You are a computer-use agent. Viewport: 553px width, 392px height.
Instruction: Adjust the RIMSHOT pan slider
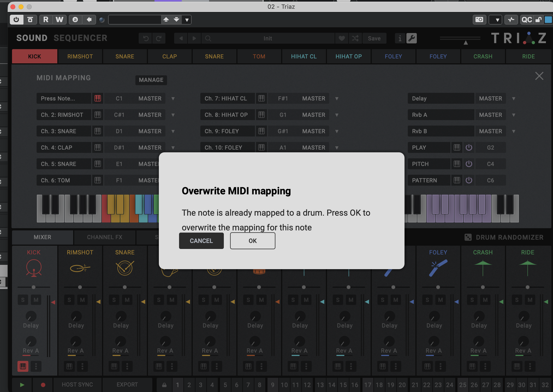pyautogui.click(x=80, y=287)
